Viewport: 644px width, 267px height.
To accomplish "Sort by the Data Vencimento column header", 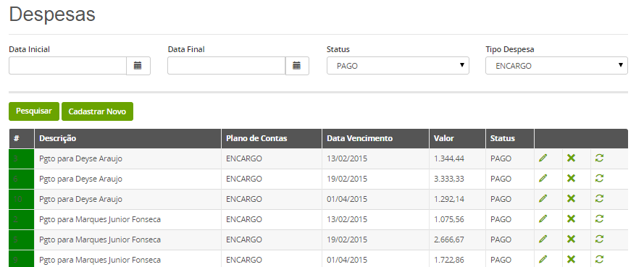I will click(x=360, y=139).
